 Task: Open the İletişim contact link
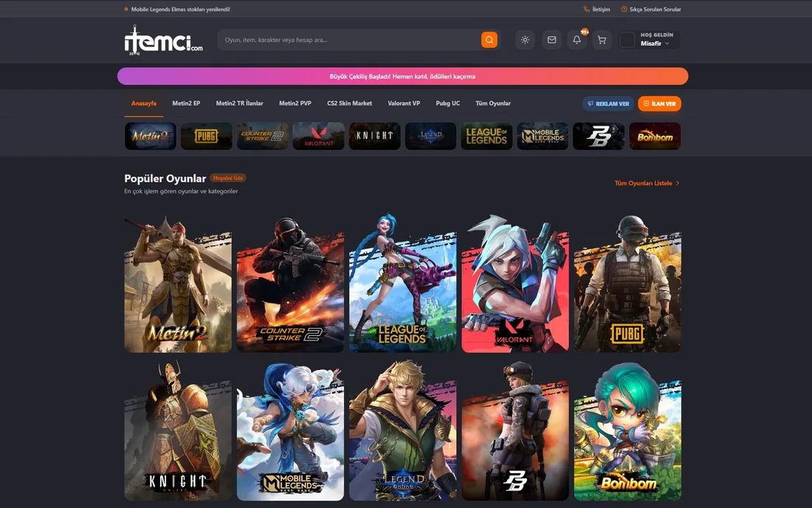[x=596, y=10]
